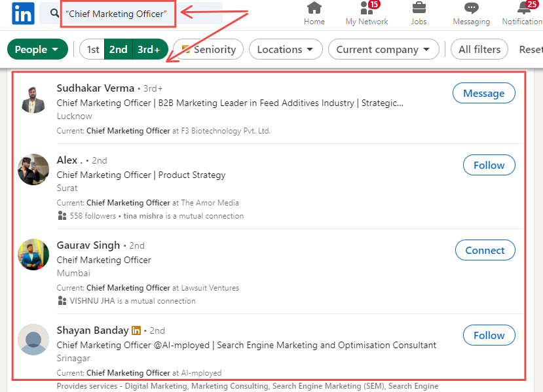Click the Reset filters button
This screenshot has width=543, height=392.
[x=531, y=50]
